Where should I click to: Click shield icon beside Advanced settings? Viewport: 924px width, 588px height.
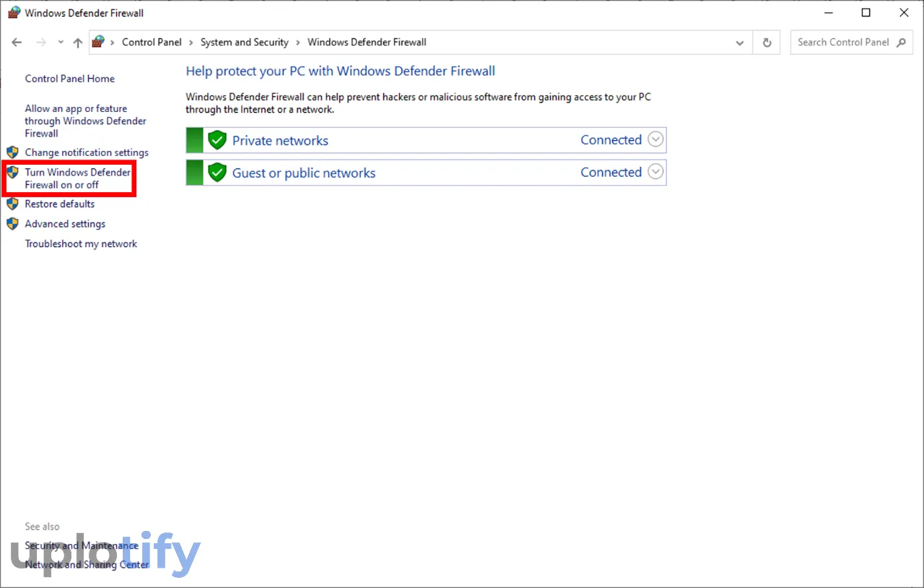(12, 224)
